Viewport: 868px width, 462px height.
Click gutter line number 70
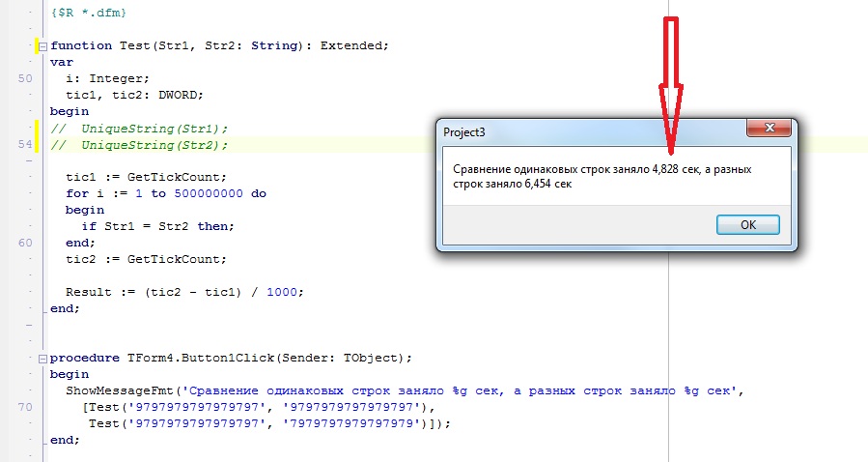tap(25, 407)
